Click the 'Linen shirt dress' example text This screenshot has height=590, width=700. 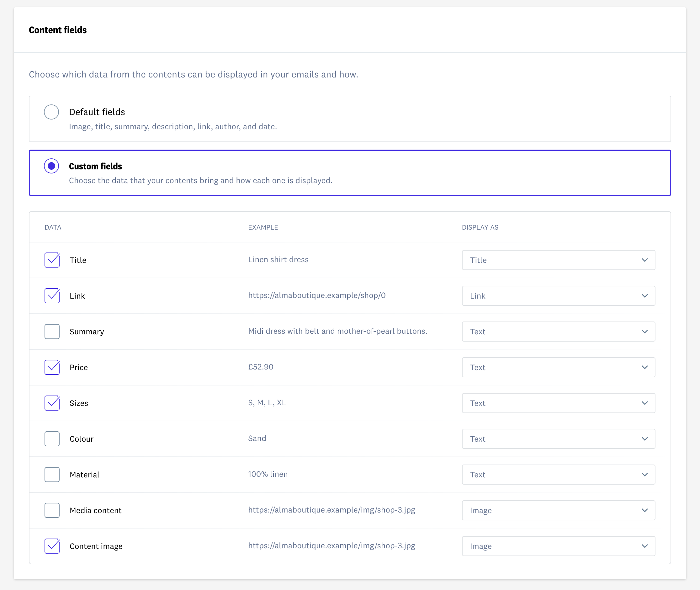pos(278,260)
